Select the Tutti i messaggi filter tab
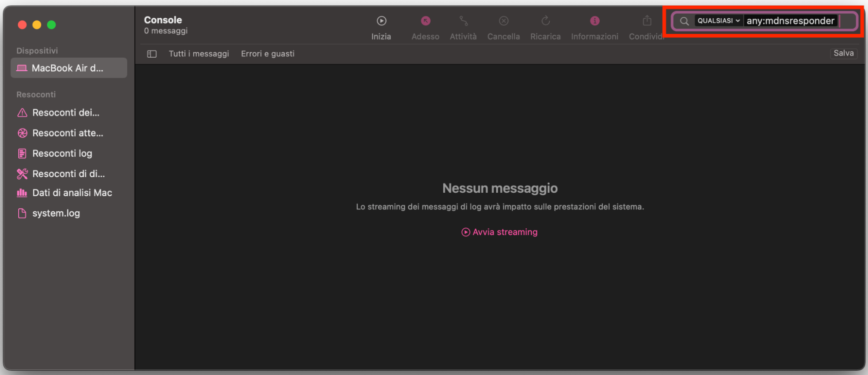This screenshot has height=375, width=868. (x=199, y=54)
